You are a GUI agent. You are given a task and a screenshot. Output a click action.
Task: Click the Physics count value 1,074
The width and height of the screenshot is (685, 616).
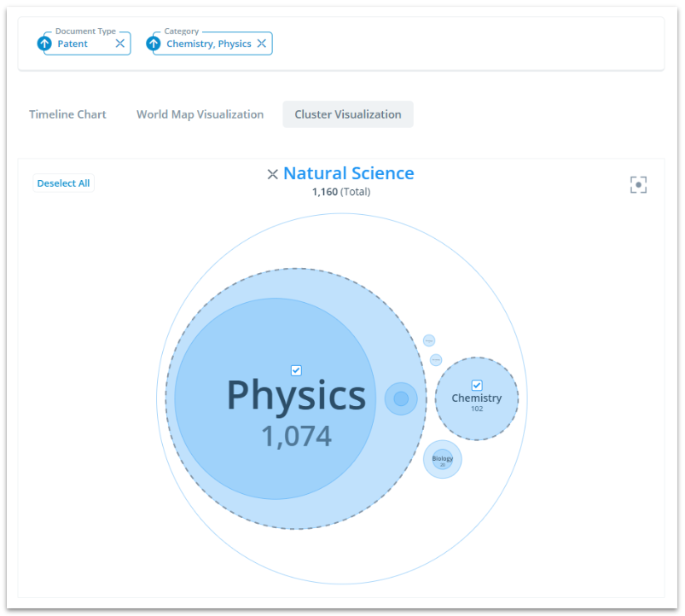(x=296, y=436)
